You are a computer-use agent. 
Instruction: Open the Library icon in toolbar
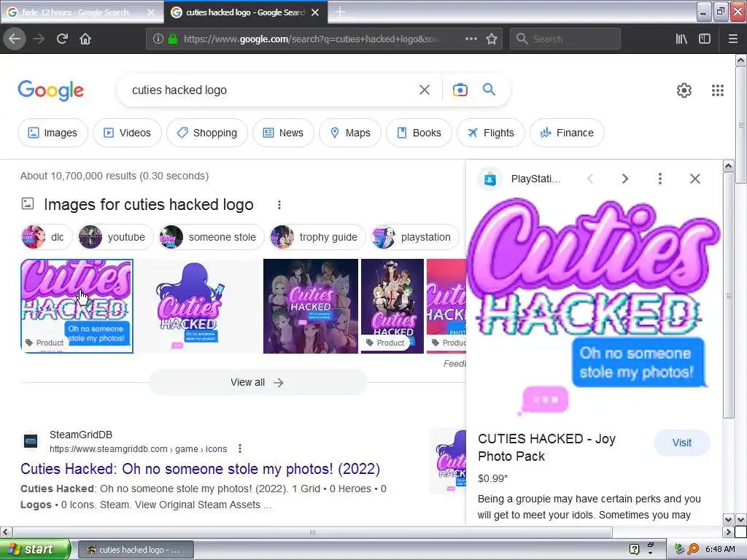(681, 39)
